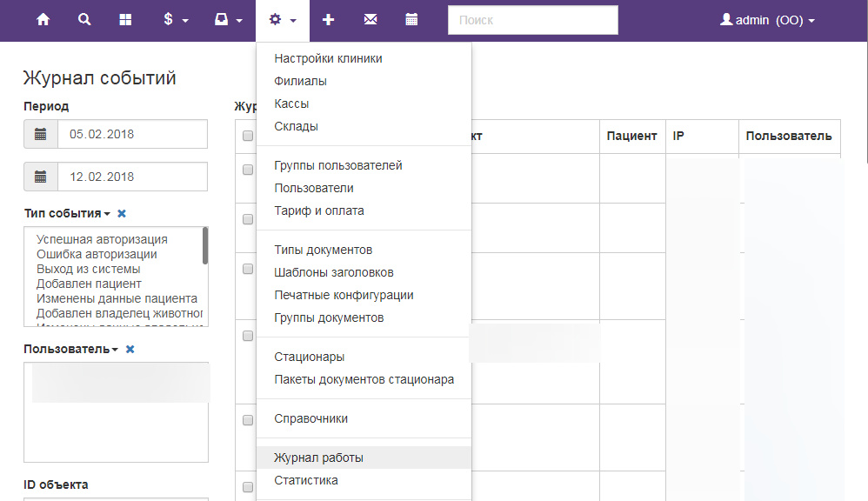Select Добавлен владелец животного event type

[x=119, y=313]
